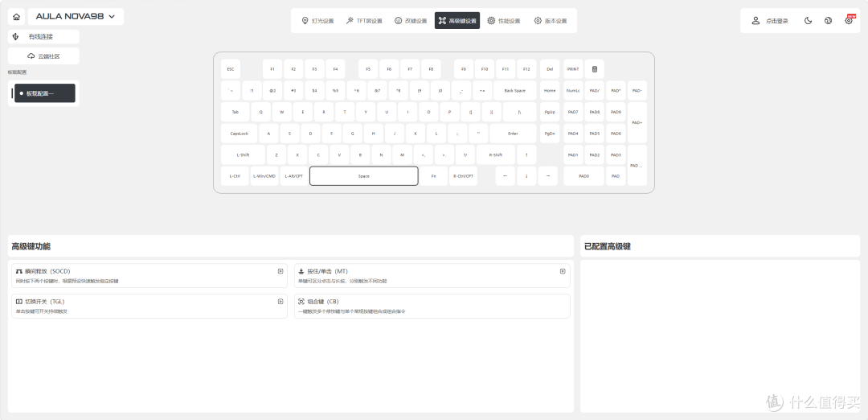Select the PAD5 key
The height and width of the screenshot is (420, 868).
[x=595, y=134]
